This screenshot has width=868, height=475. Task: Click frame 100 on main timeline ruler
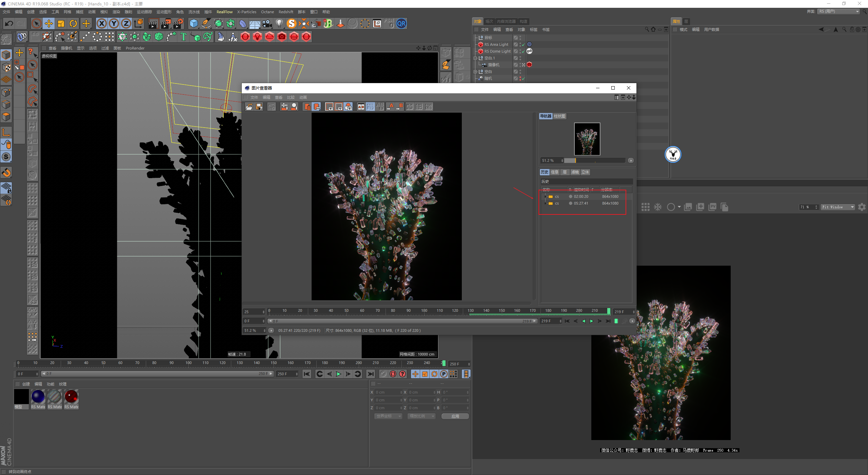tap(189, 363)
